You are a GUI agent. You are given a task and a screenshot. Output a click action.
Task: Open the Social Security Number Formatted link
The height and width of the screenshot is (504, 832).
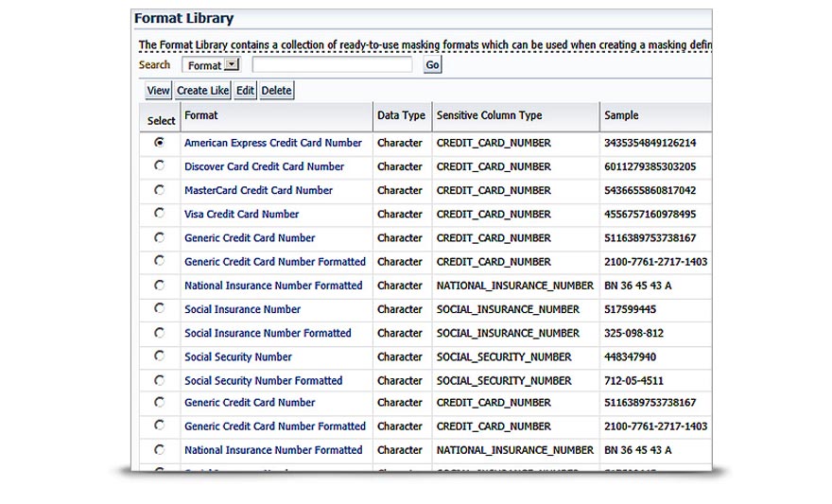coord(263,381)
